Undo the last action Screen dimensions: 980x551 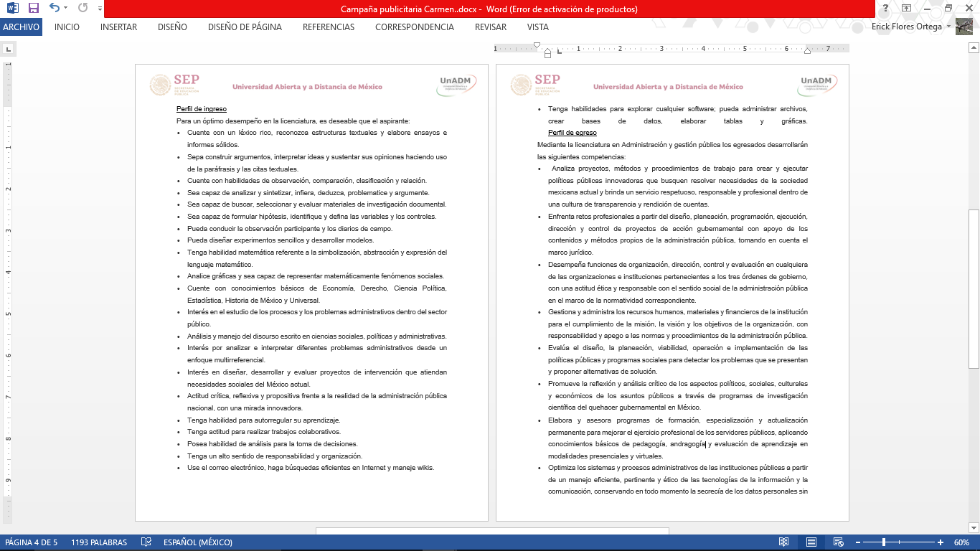(54, 9)
